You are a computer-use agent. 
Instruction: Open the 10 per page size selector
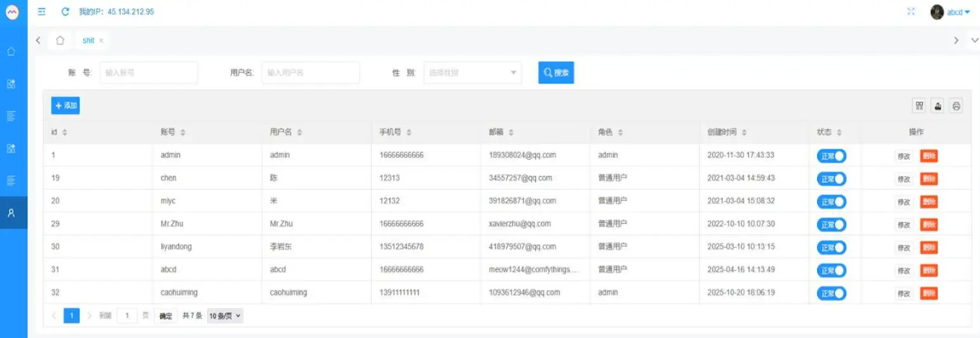coord(225,316)
